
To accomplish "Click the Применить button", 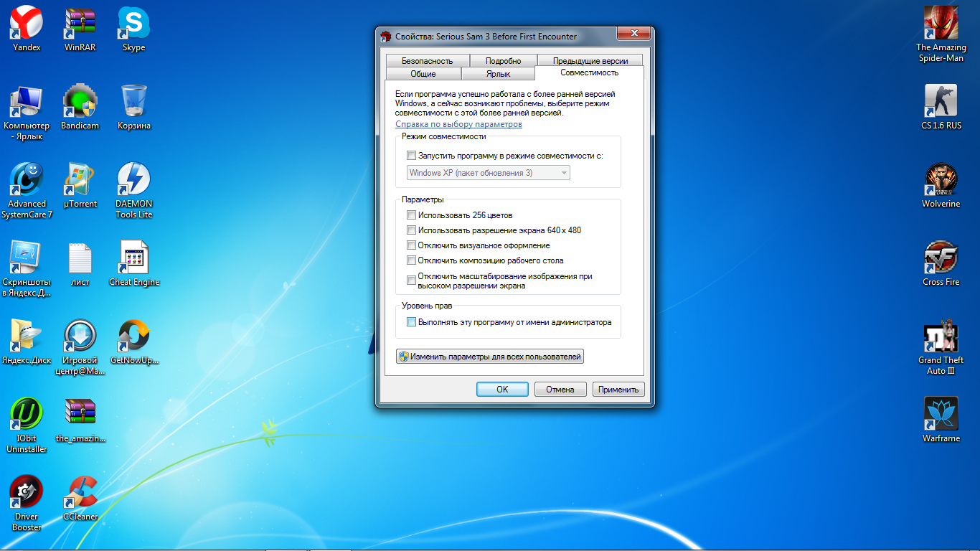I will click(618, 390).
